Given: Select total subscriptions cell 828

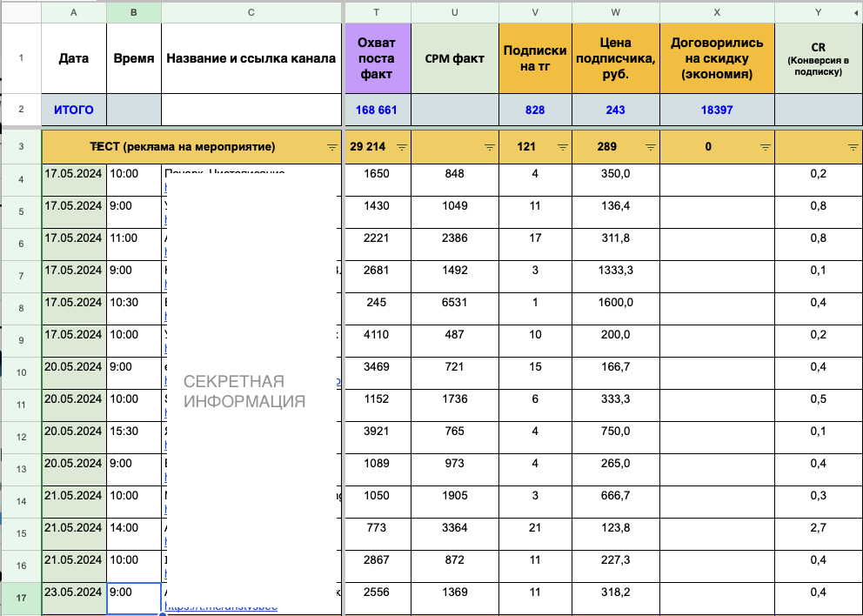Looking at the screenshot, I should pyautogui.click(x=535, y=110).
